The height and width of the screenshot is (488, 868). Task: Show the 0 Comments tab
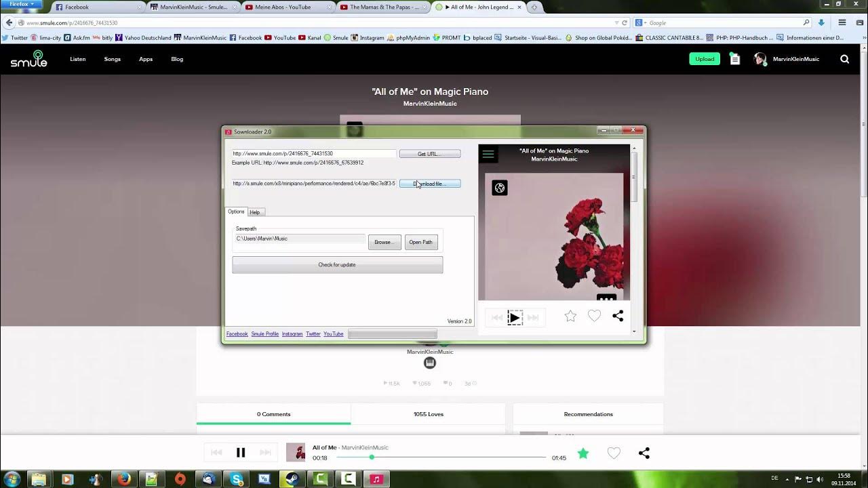273,414
